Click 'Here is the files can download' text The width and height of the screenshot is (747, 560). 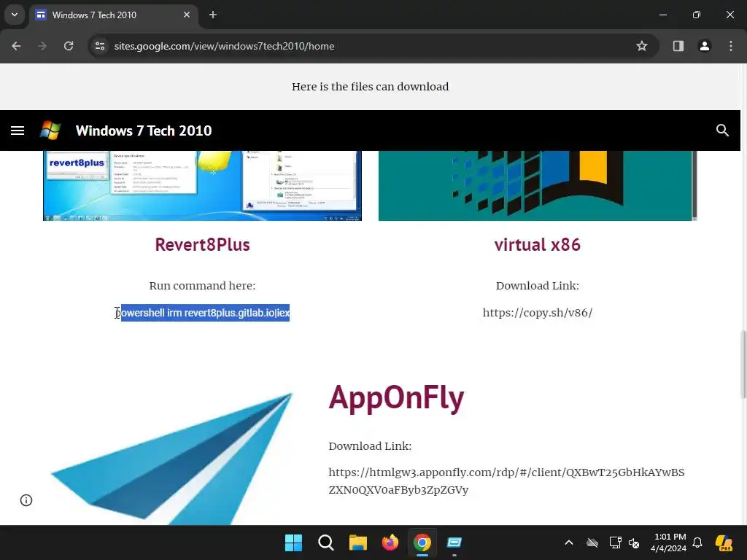pyautogui.click(x=370, y=87)
